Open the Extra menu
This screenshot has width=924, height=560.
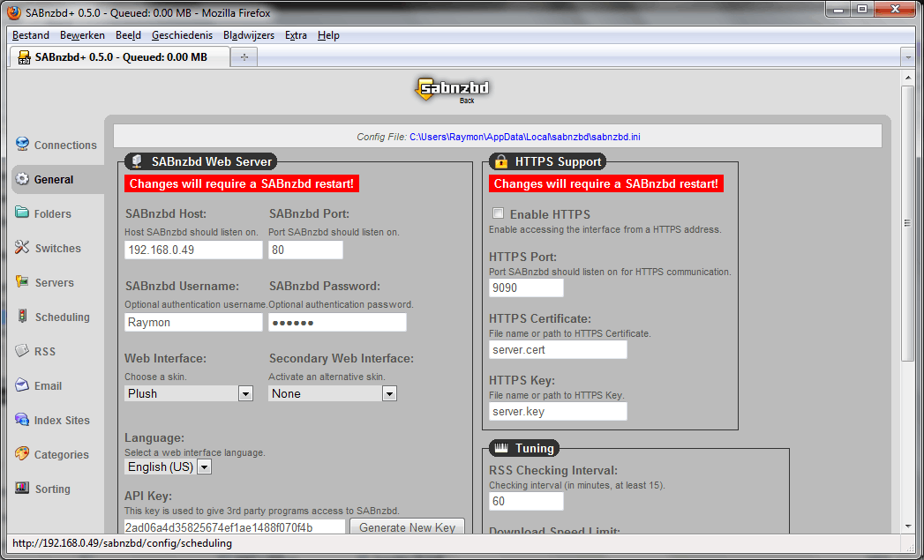click(296, 35)
